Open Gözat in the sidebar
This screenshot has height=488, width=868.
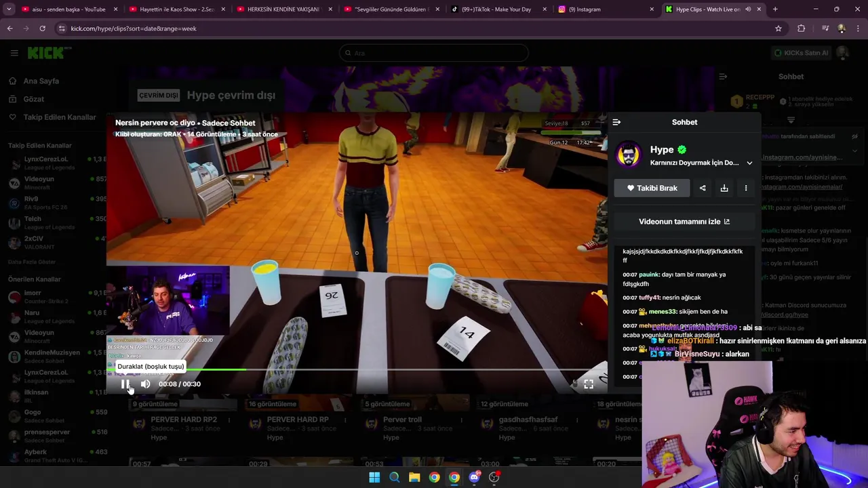click(x=34, y=99)
